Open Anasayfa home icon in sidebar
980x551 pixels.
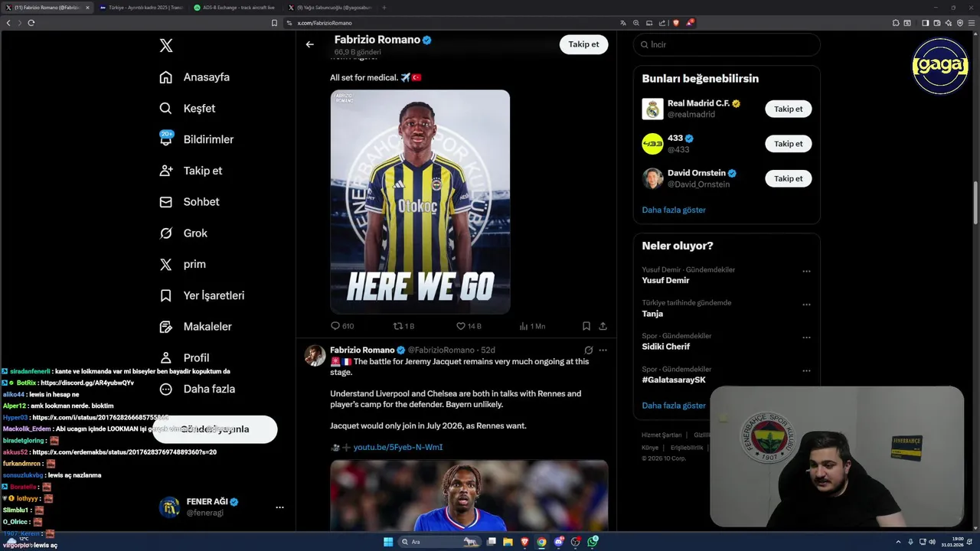pyautogui.click(x=166, y=77)
